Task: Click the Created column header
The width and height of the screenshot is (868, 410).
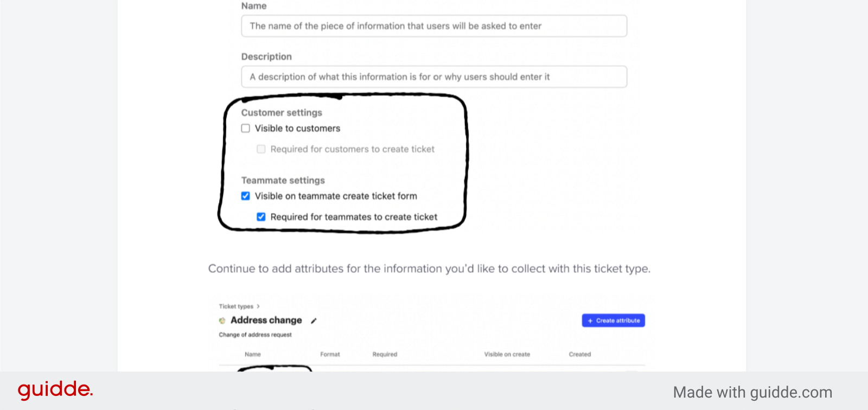Action: click(x=579, y=354)
